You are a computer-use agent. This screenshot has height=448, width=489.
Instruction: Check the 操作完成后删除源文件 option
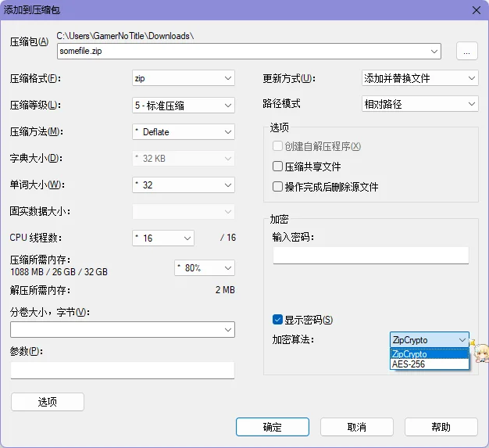pyautogui.click(x=277, y=187)
